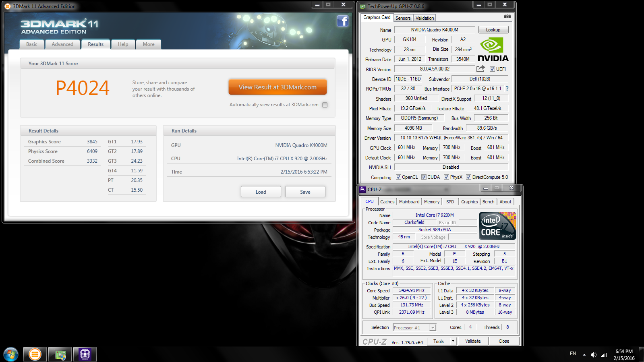The width and height of the screenshot is (644, 362).
Task: Click the Save button in Run Details
Action: click(x=305, y=192)
